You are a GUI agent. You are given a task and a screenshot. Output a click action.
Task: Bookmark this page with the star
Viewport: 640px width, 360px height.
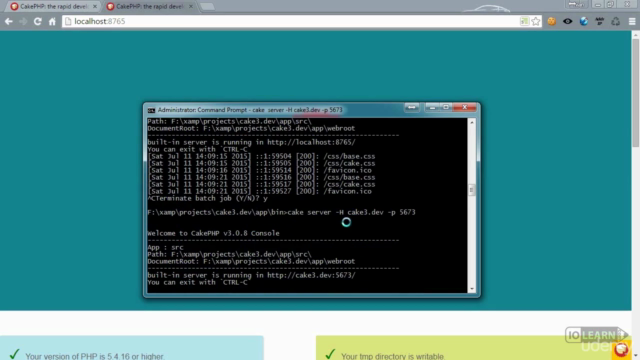(x=536, y=21)
